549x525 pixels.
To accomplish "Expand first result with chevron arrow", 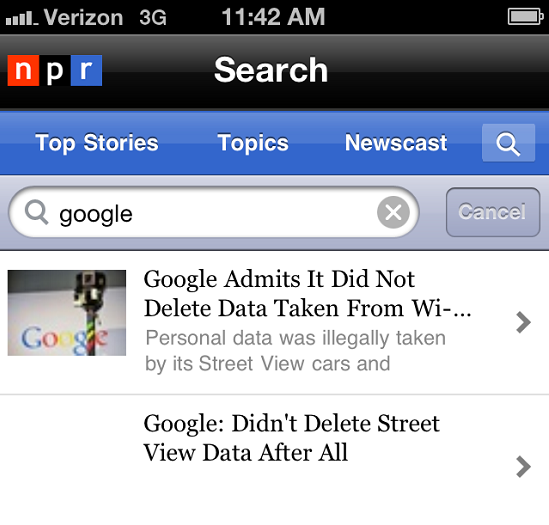I will (523, 322).
